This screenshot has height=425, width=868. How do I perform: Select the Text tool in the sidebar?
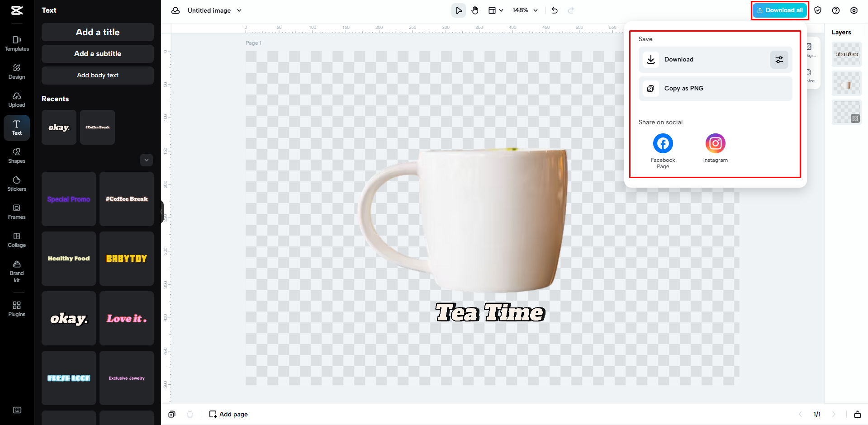point(16,127)
